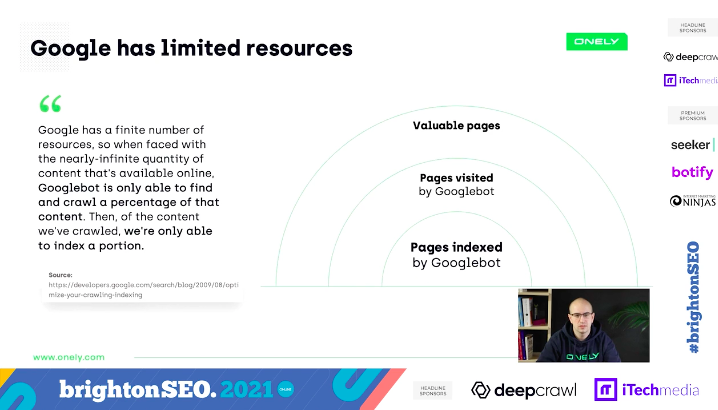
Task: Click the 'Valuable pages' arc label
Action: [x=456, y=126]
